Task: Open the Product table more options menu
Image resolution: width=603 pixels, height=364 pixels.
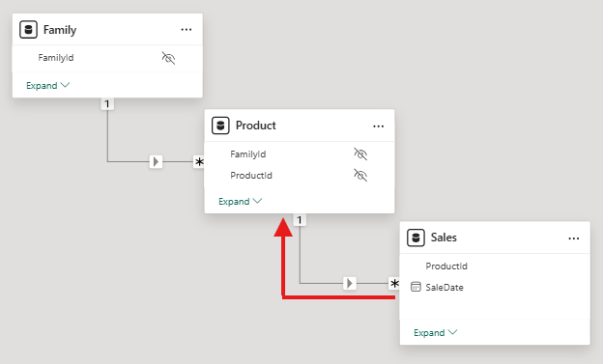Action: (379, 126)
